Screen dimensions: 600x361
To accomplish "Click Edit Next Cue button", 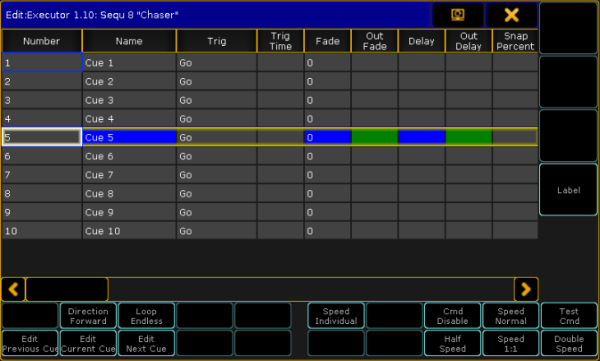I will [146, 343].
